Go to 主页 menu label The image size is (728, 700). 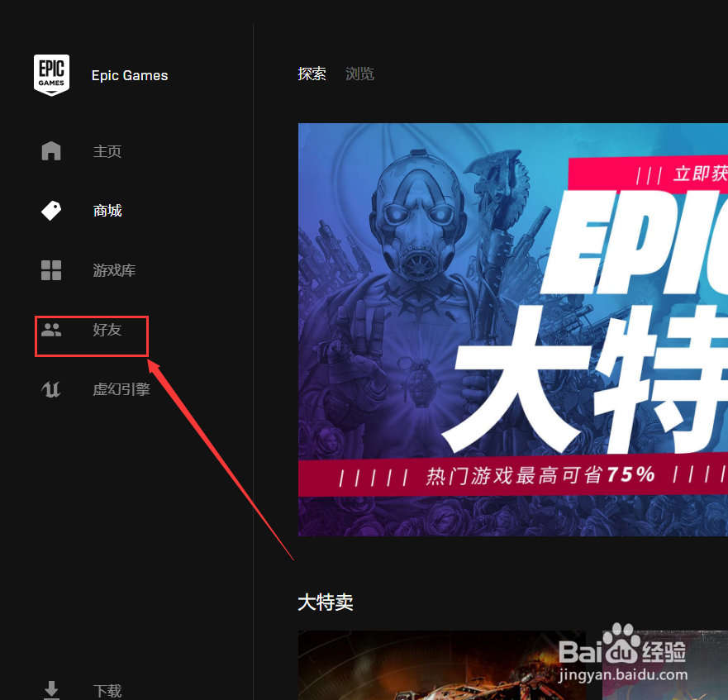point(107,151)
